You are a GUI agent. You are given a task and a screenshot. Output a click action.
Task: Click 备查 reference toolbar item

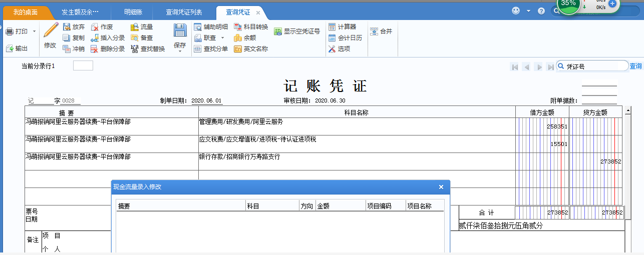pyautogui.click(x=142, y=38)
